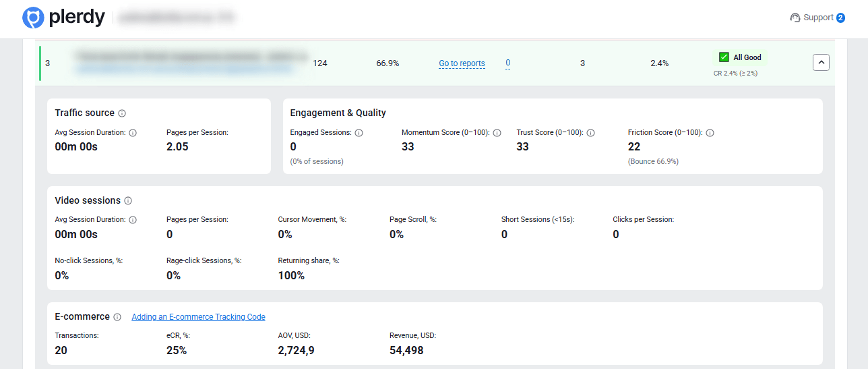Screen dimensions: 868x369
Task: Click the underlined 0 value link
Action: coord(508,63)
